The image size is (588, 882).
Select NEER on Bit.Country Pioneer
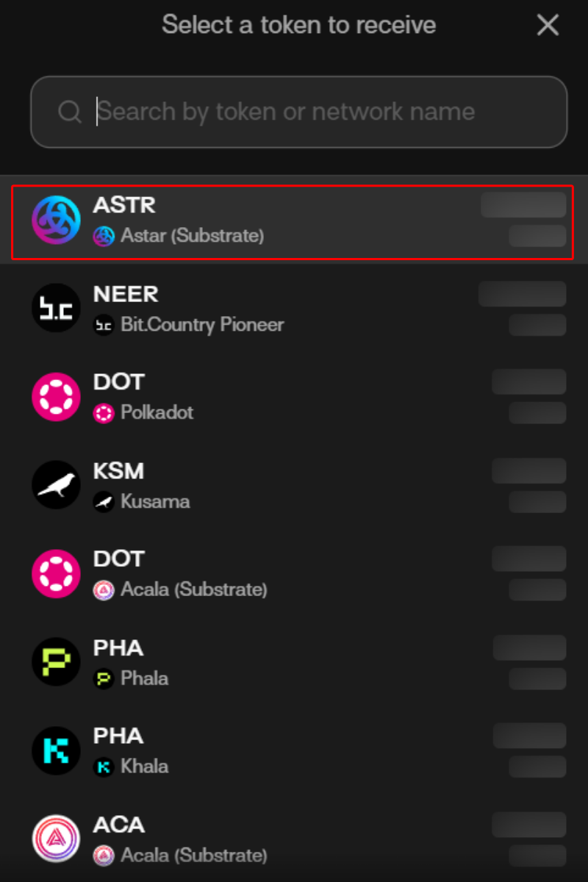point(294,309)
